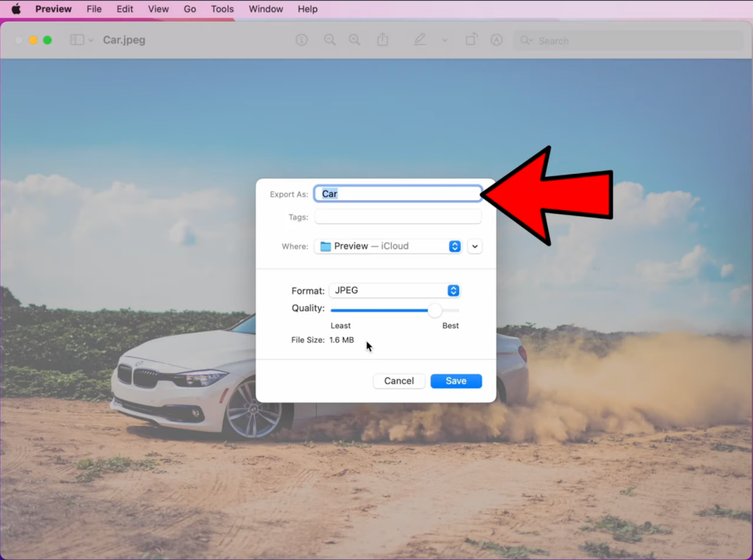Image resolution: width=753 pixels, height=560 pixels.
Task: Open the Where location folder dropdown
Action: [x=454, y=246]
